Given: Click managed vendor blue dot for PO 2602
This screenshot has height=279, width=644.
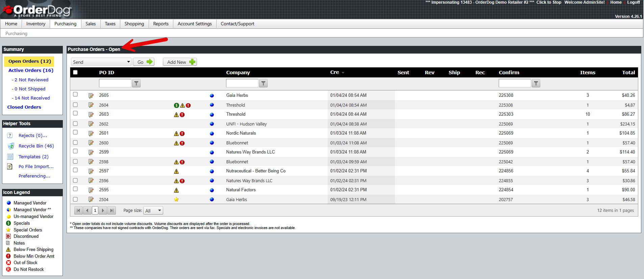Looking at the screenshot, I should tap(212, 124).
